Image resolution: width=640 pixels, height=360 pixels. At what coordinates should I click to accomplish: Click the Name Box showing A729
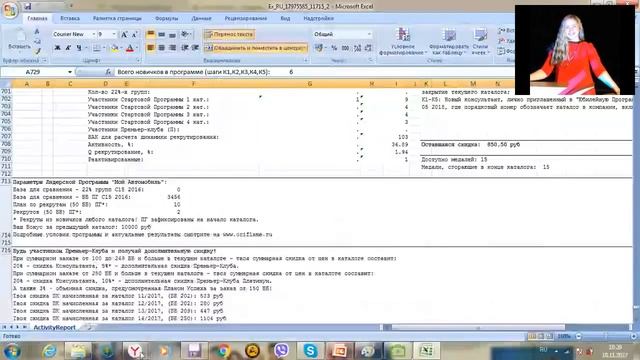(33, 72)
